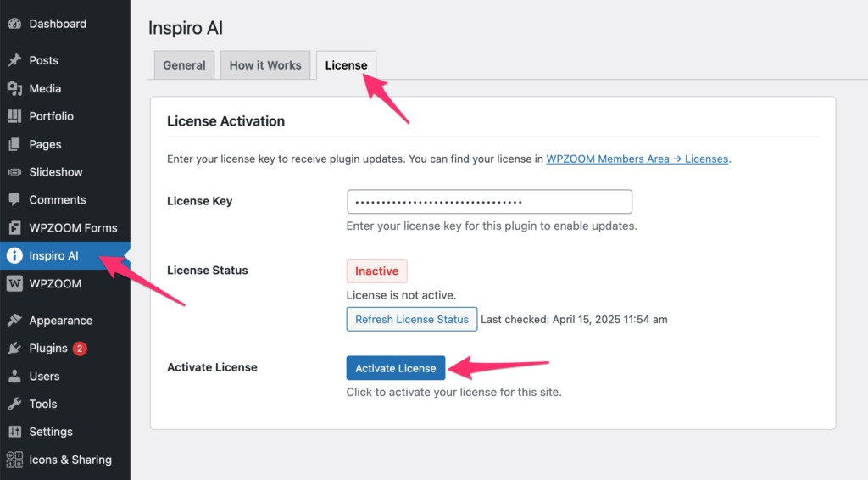Open the Settings menu label
Viewport: 868px width, 480px height.
click(51, 432)
